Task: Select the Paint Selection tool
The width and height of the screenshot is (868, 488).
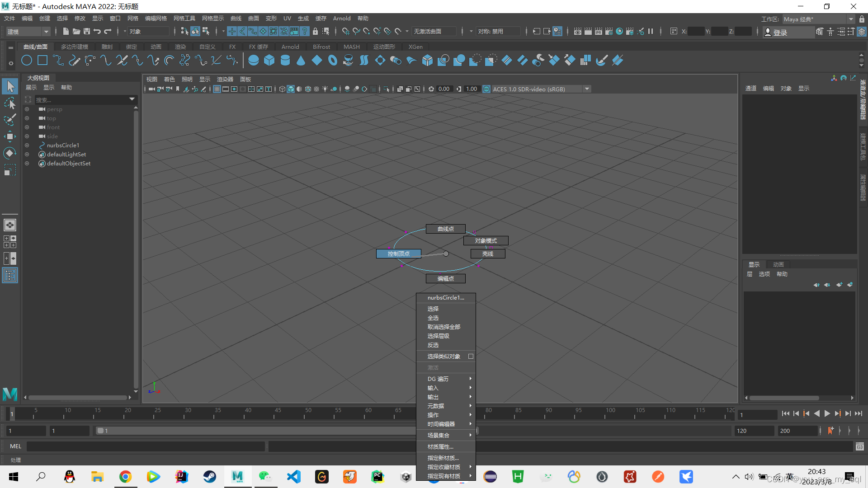Action: point(10,120)
